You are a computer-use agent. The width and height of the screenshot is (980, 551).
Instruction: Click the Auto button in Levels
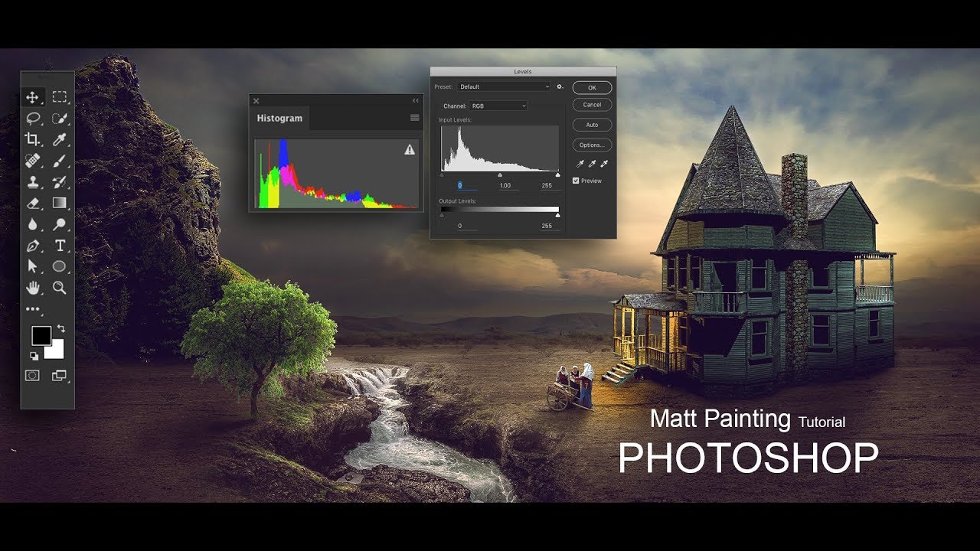(592, 125)
